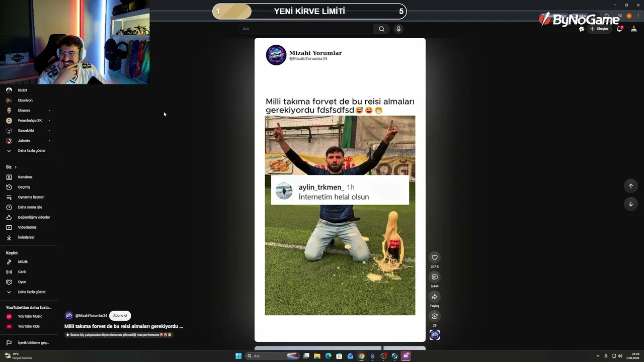Open the taskbar weather widget
The height and width of the screenshot is (362, 644).
point(18,356)
